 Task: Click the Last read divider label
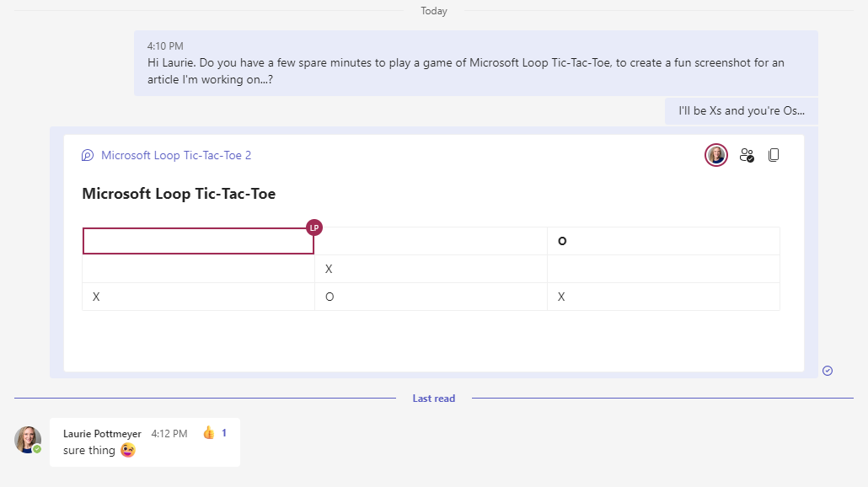coord(433,399)
